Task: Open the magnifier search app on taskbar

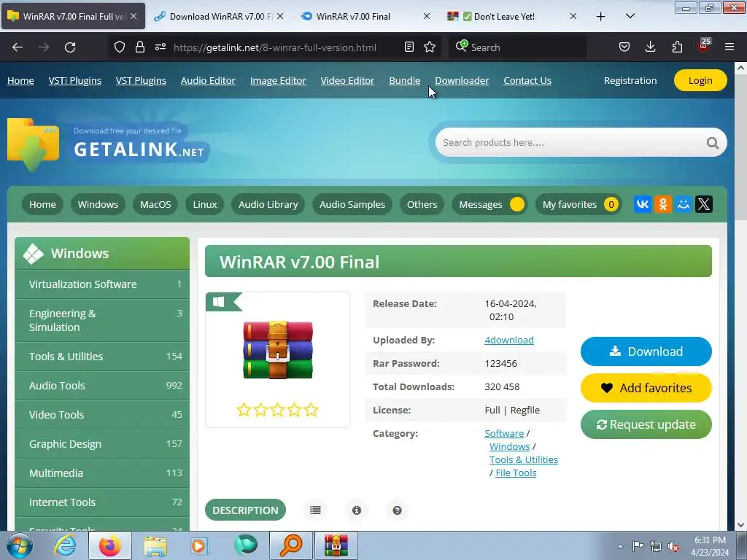Action: [291, 545]
